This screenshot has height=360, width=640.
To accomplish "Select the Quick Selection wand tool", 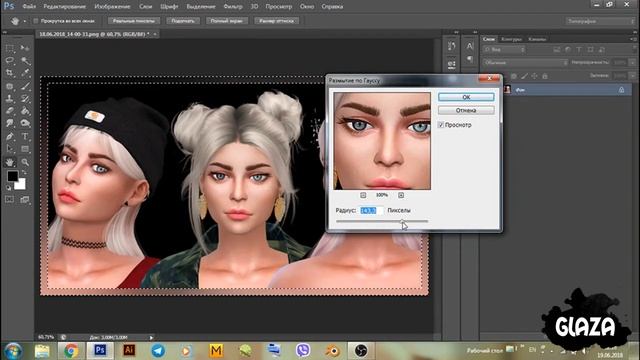I will (x=25, y=61).
